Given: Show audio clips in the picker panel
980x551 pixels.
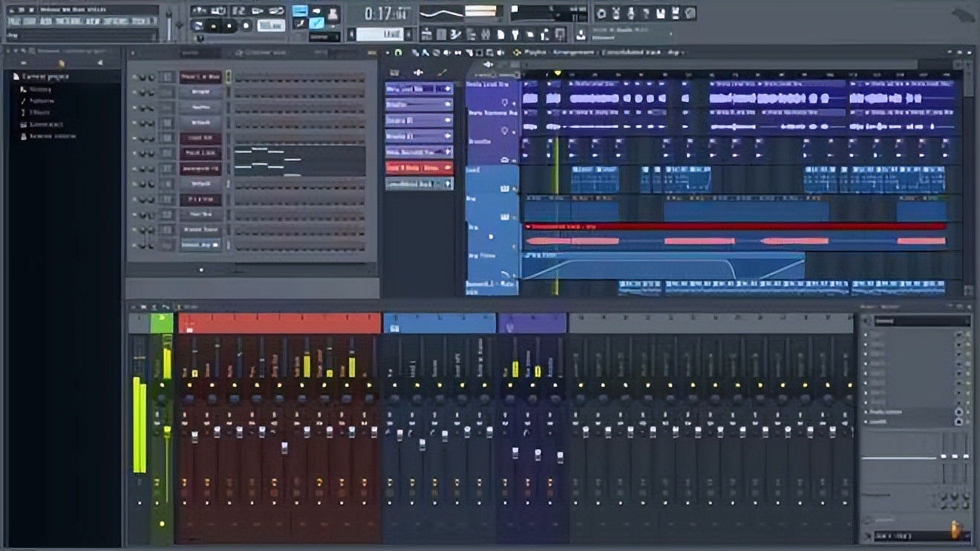Looking at the screenshot, I should point(418,72).
